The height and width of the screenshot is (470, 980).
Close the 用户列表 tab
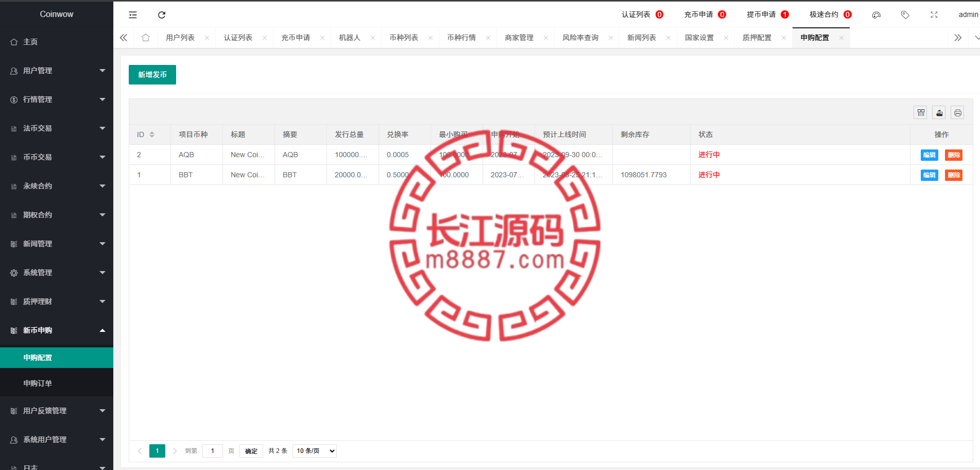click(x=207, y=38)
